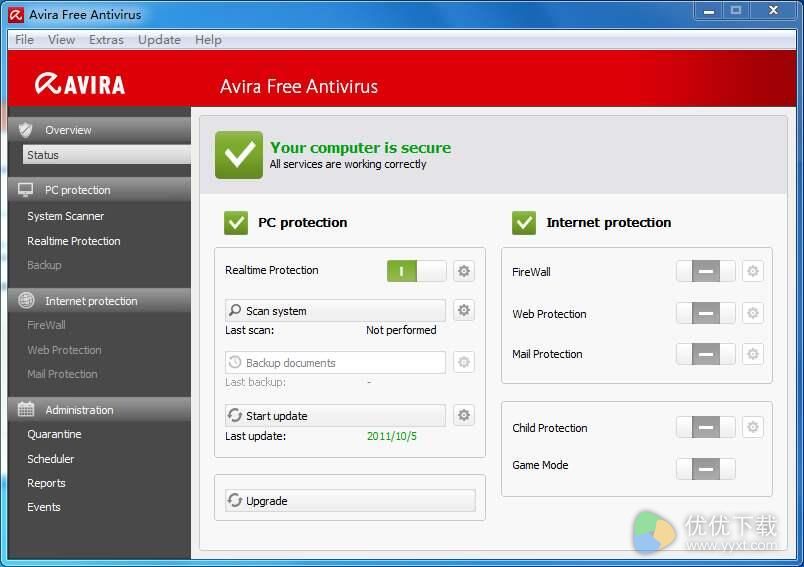Minimize the Avira window
The image size is (804, 567).
pos(709,11)
